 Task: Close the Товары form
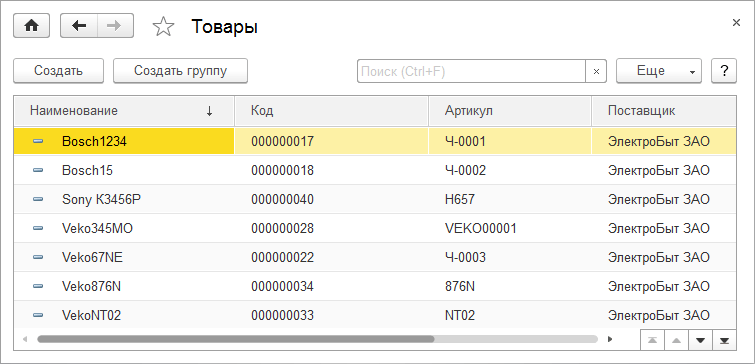(x=736, y=23)
